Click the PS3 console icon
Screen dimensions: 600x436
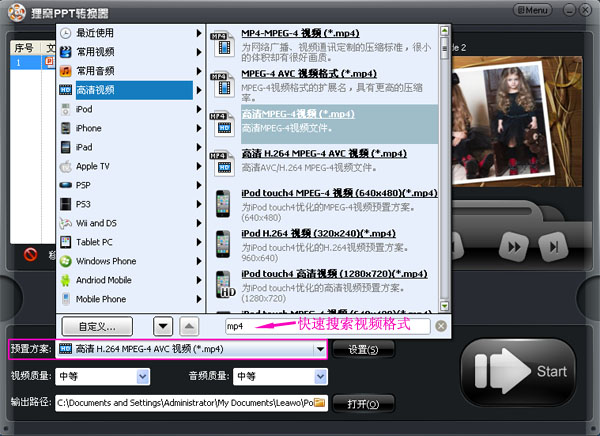coord(65,204)
